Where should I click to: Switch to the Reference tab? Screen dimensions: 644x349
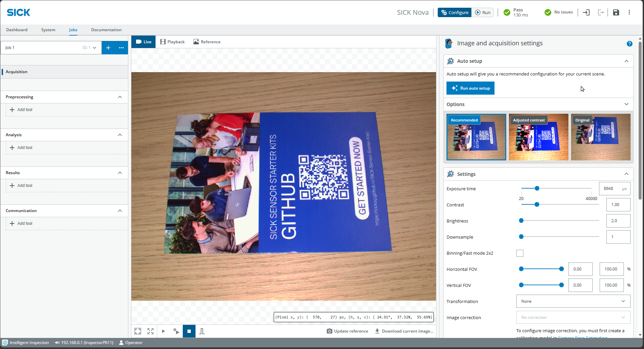click(207, 42)
